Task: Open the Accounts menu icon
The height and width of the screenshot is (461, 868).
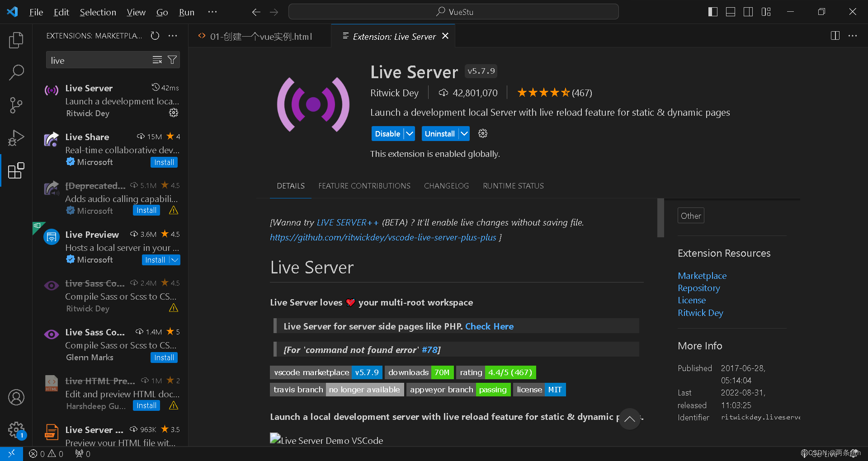Action: point(16,397)
